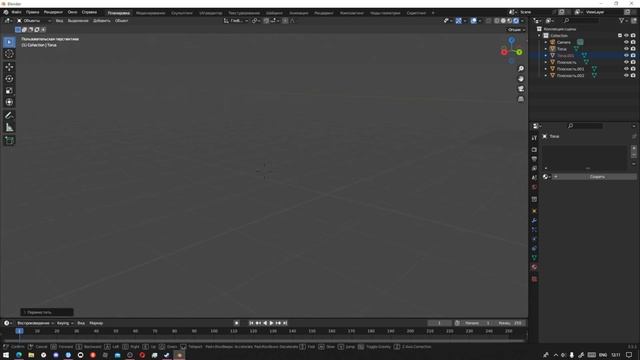Open the Object Data properties tab
Screen dimensions: 640x360
[534, 258]
